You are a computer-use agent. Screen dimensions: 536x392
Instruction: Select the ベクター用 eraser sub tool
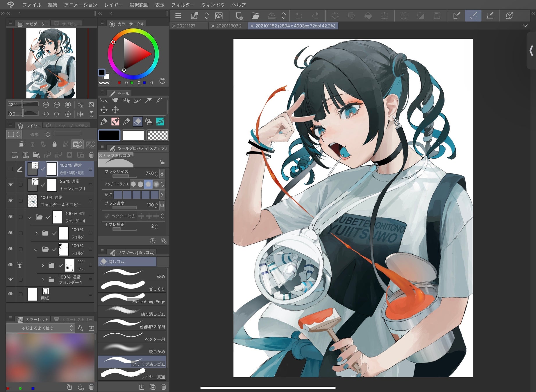[x=132, y=336]
